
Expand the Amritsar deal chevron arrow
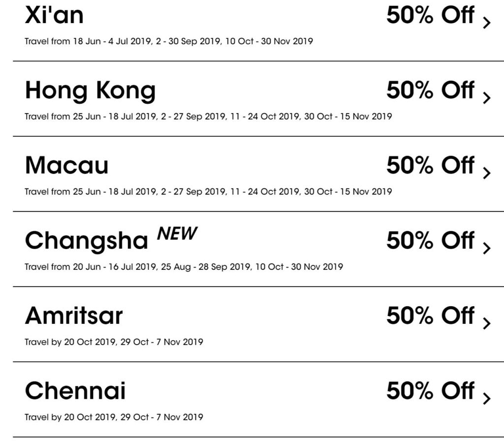pyautogui.click(x=487, y=323)
